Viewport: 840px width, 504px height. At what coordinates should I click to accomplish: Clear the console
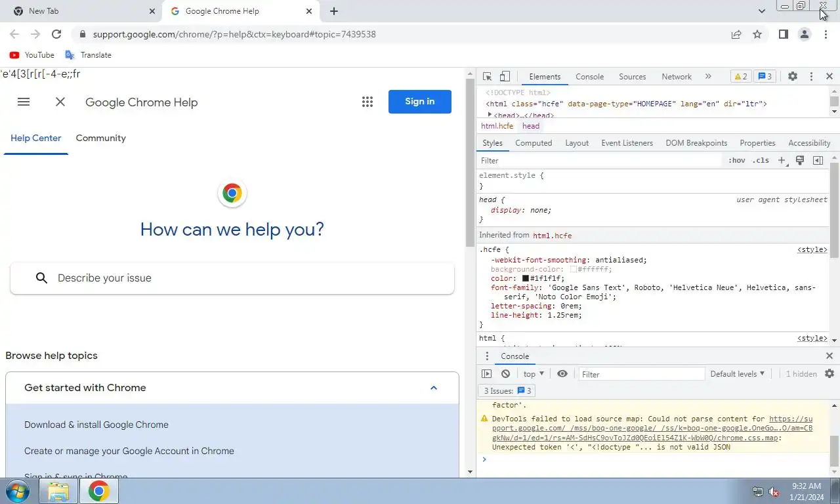pos(505,374)
